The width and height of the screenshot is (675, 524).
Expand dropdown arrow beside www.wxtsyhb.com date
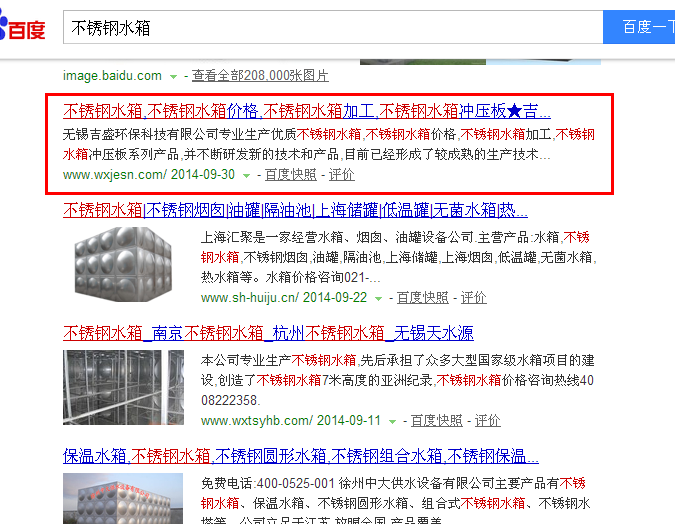(x=392, y=422)
